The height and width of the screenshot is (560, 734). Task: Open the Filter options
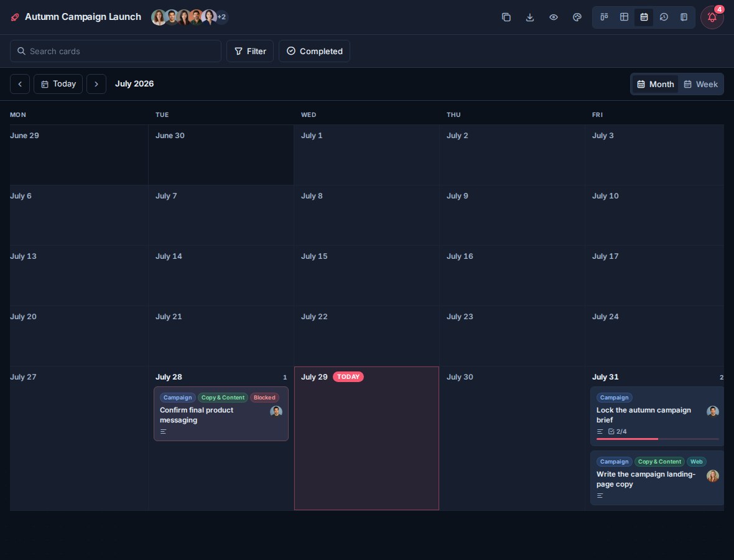pyautogui.click(x=250, y=51)
